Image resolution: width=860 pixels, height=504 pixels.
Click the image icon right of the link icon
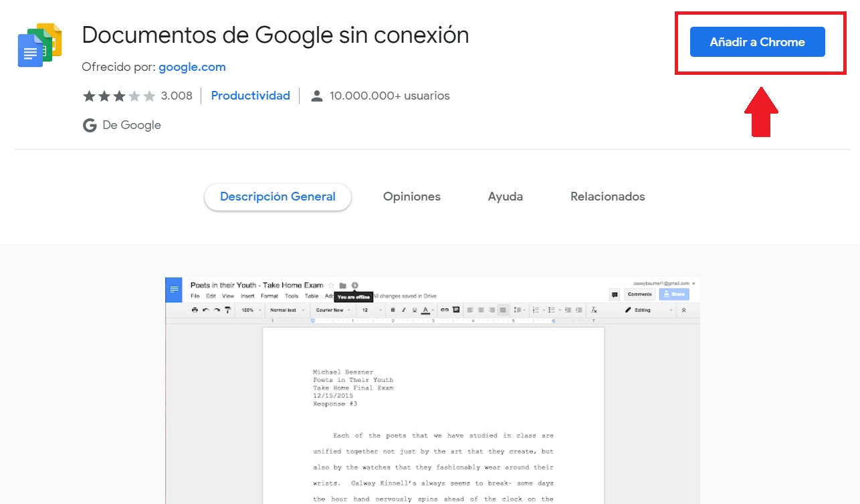click(x=456, y=309)
